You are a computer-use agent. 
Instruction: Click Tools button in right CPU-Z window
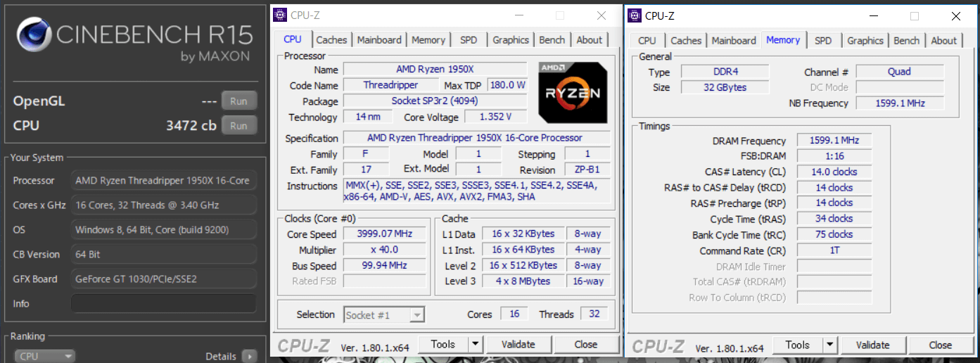[x=798, y=345]
